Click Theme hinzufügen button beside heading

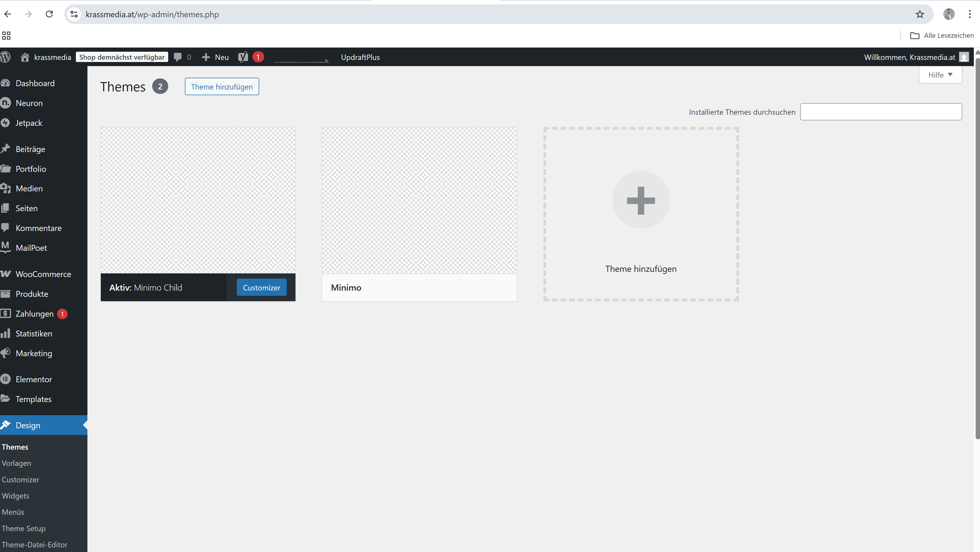point(222,87)
